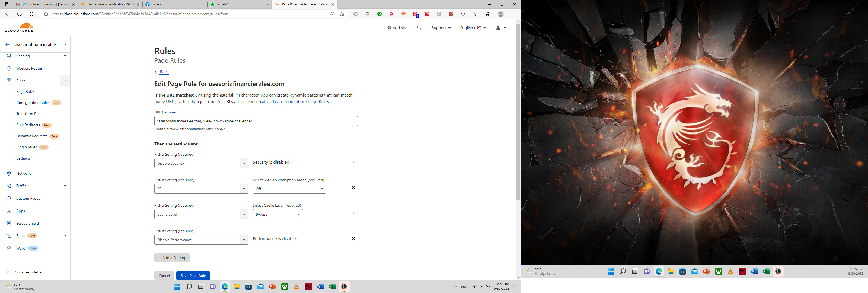The height and width of the screenshot is (293, 868).
Task: Click the Save Page Rule button
Action: 193,275
